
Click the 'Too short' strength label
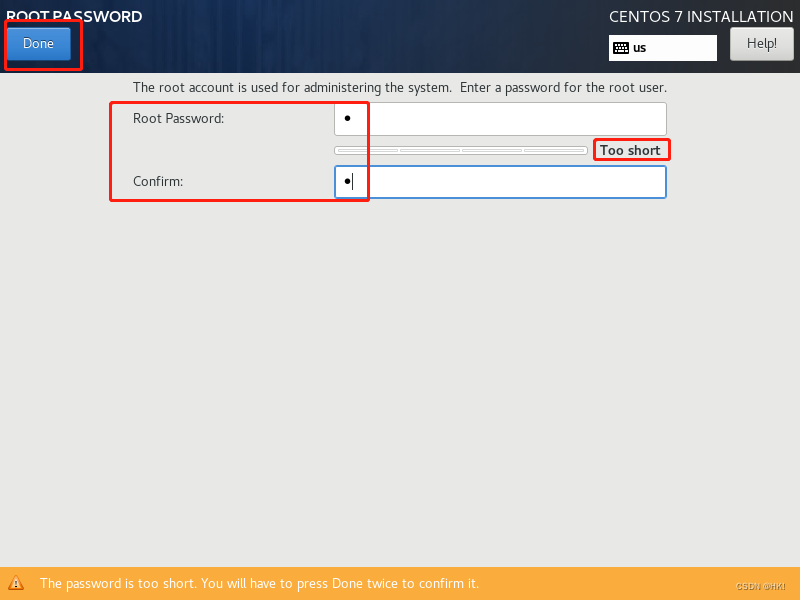click(x=630, y=151)
